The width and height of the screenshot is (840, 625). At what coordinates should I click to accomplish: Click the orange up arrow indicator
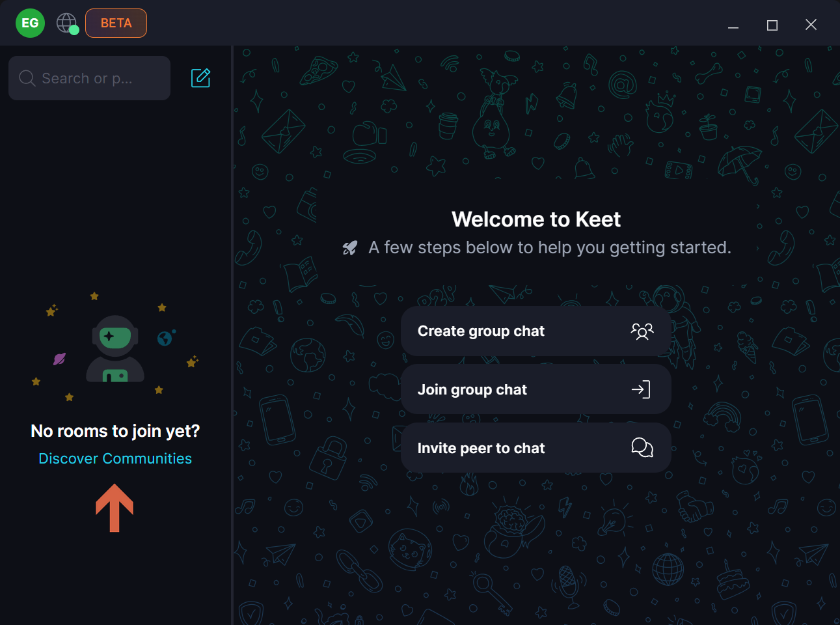click(x=115, y=508)
